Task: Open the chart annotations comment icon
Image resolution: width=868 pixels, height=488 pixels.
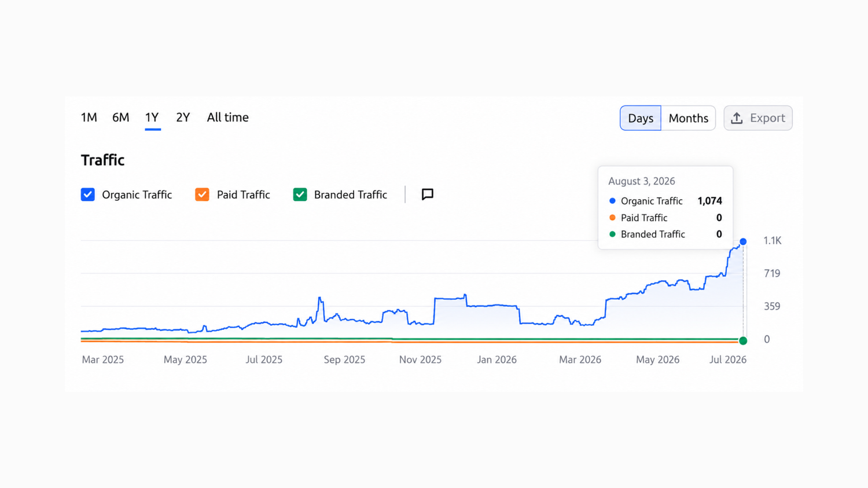Action: click(428, 195)
